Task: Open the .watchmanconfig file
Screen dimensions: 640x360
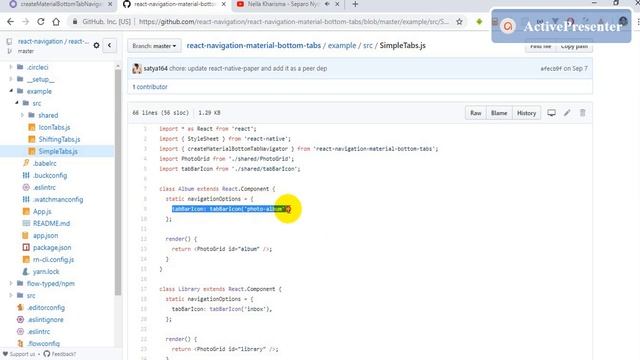Action: pos(58,200)
